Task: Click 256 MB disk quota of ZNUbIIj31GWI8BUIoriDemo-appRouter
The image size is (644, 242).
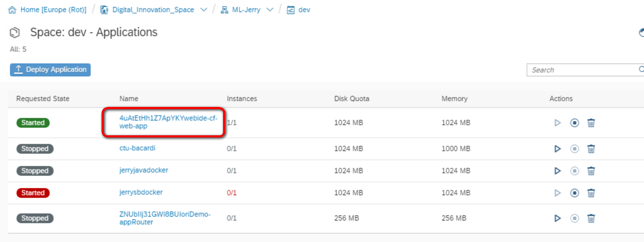Action: point(347,218)
